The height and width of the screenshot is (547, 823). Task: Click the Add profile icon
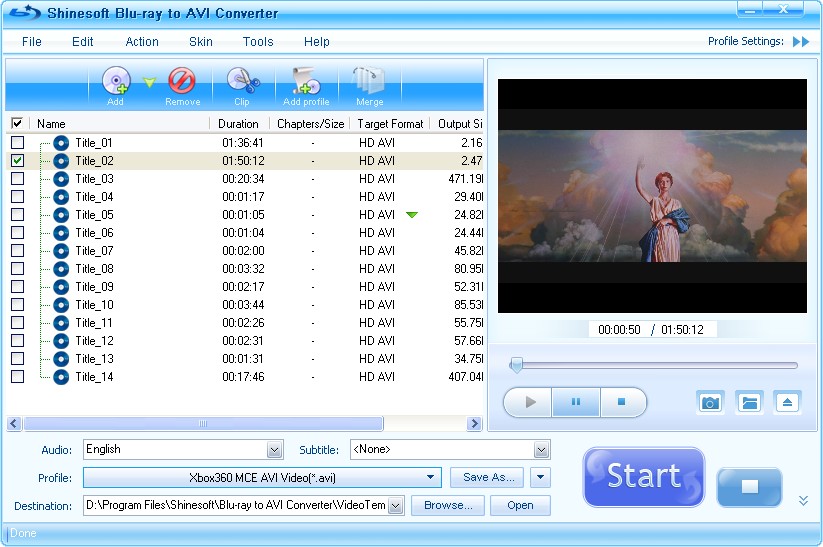305,83
